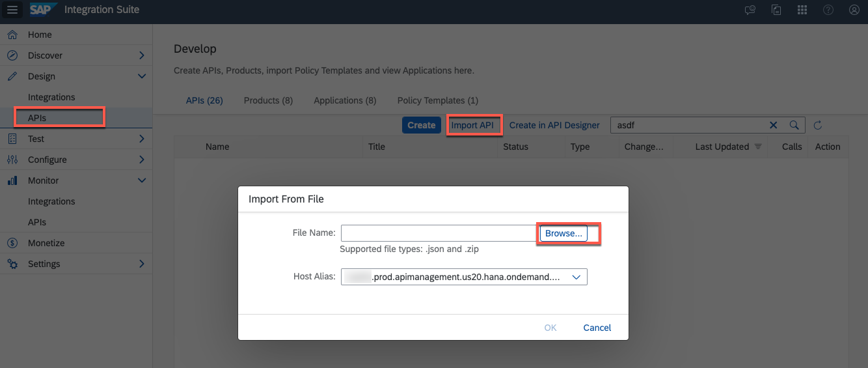Collapse the Monitor section chevron
Image resolution: width=868 pixels, height=368 pixels.
[142, 180]
